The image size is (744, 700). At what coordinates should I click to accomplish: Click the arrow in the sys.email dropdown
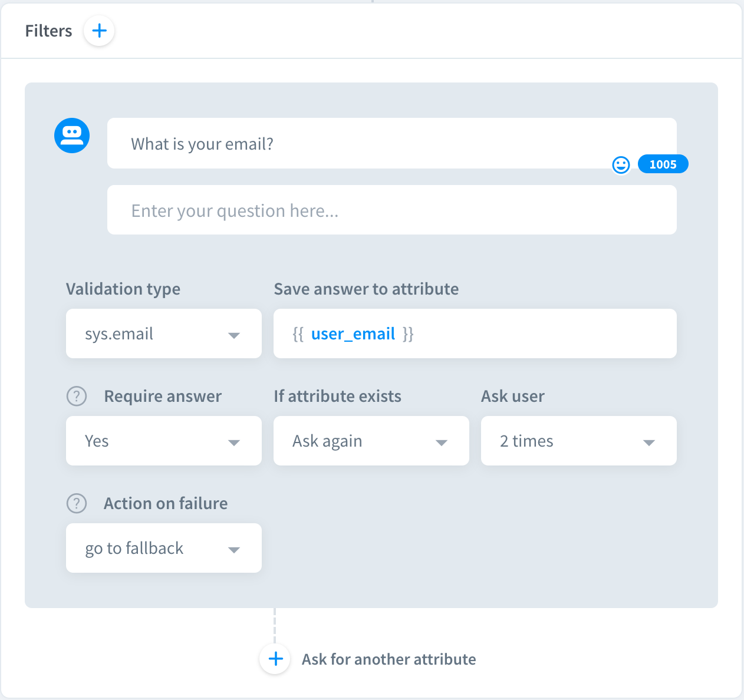point(234,335)
